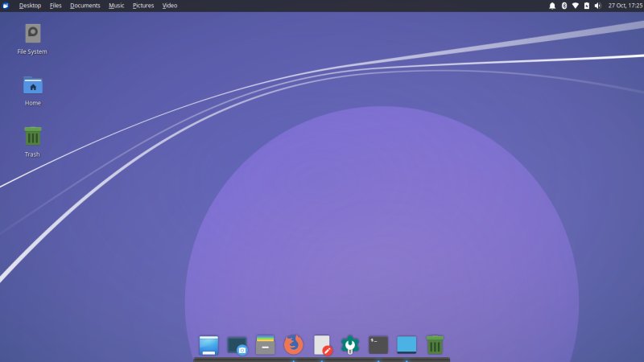Open the applications menu logo button

pos(6,6)
